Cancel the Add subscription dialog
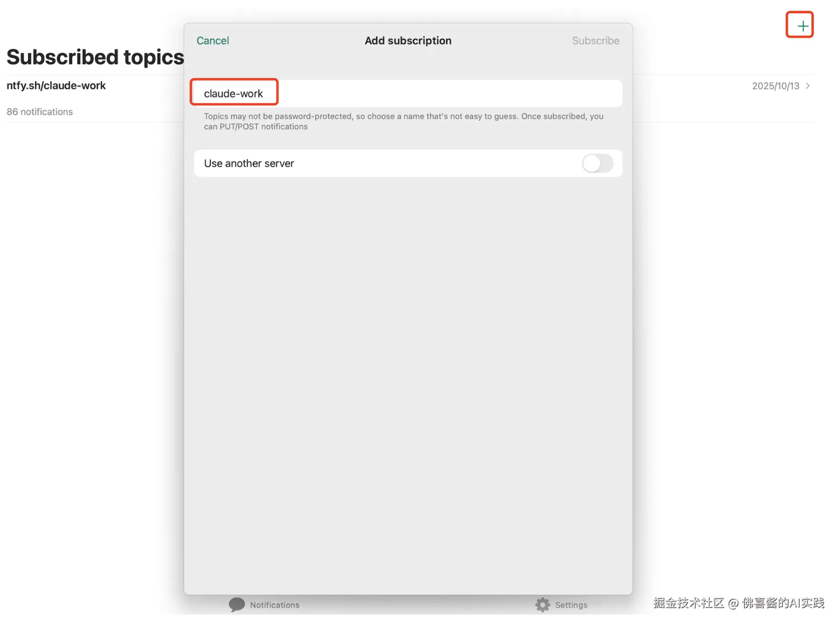The height and width of the screenshot is (625, 840). pos(212,41)
